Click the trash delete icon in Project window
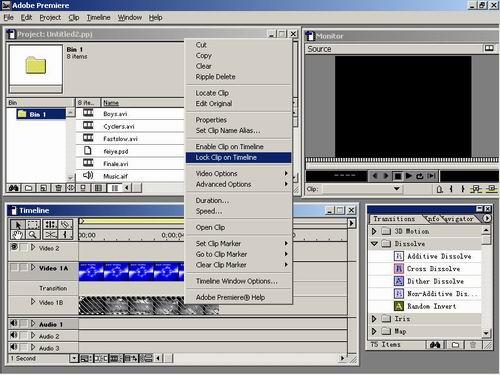This screenshot has width=500, height=375. [58, 188]
